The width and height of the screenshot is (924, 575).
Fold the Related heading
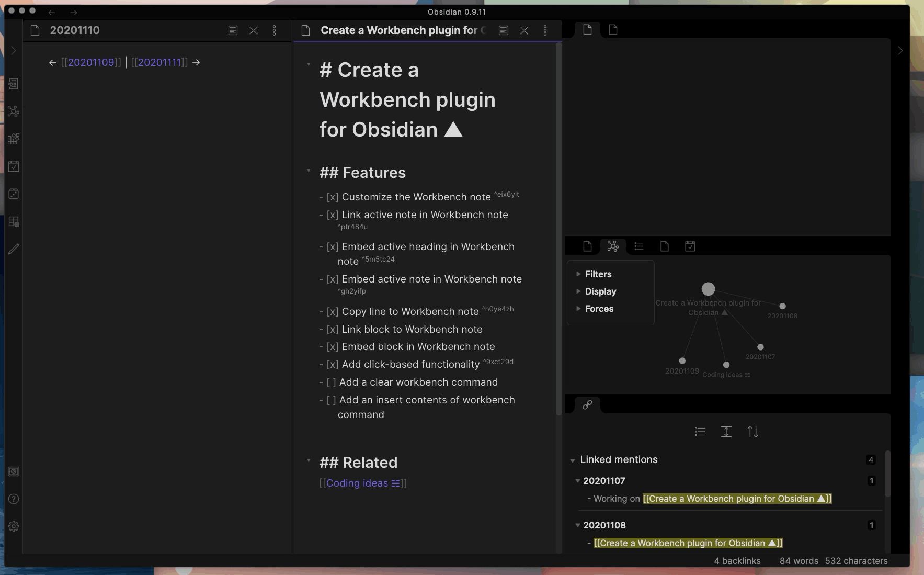tap(309, 460)
